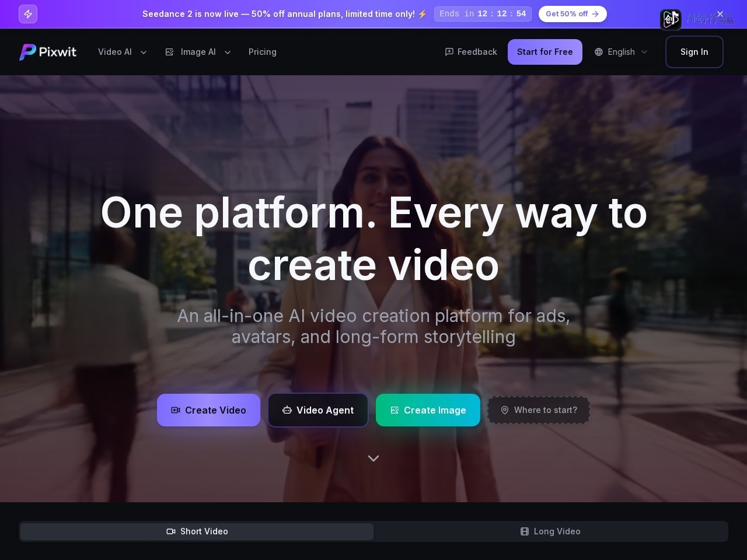Click the Pixwit logo
This screenshot has height=560, width=747.
(48, 52)
